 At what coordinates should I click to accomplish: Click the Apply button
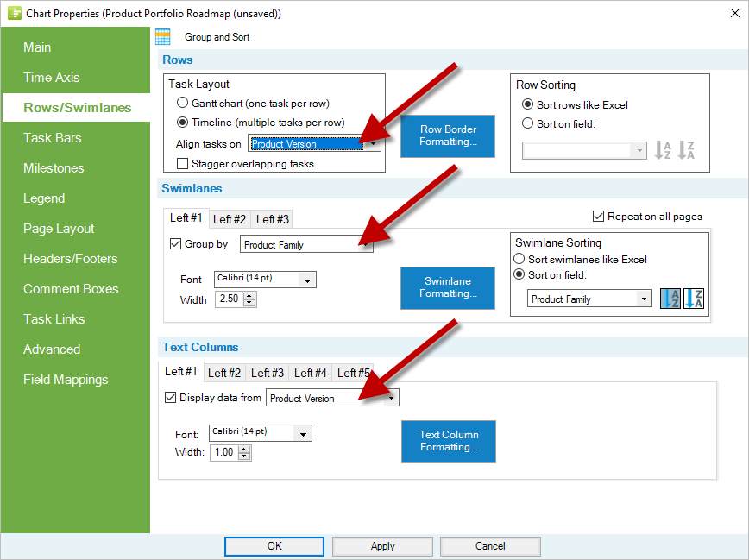pyautogui.click(x=382, y=546)
